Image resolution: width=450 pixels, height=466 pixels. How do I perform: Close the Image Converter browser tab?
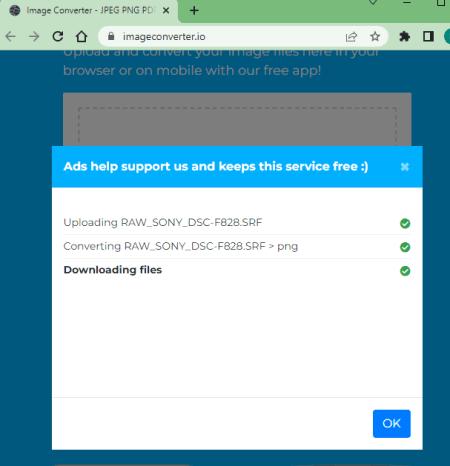coord(166,11)
